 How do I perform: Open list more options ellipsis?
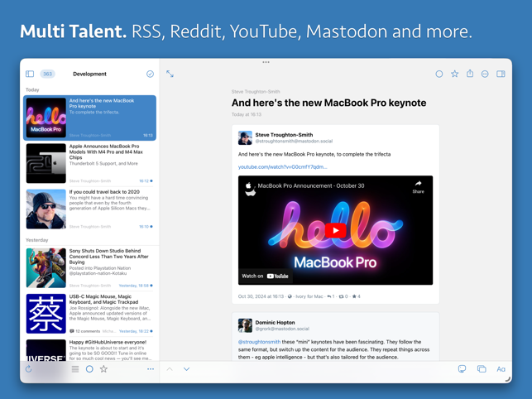click(x=151, y=368)
